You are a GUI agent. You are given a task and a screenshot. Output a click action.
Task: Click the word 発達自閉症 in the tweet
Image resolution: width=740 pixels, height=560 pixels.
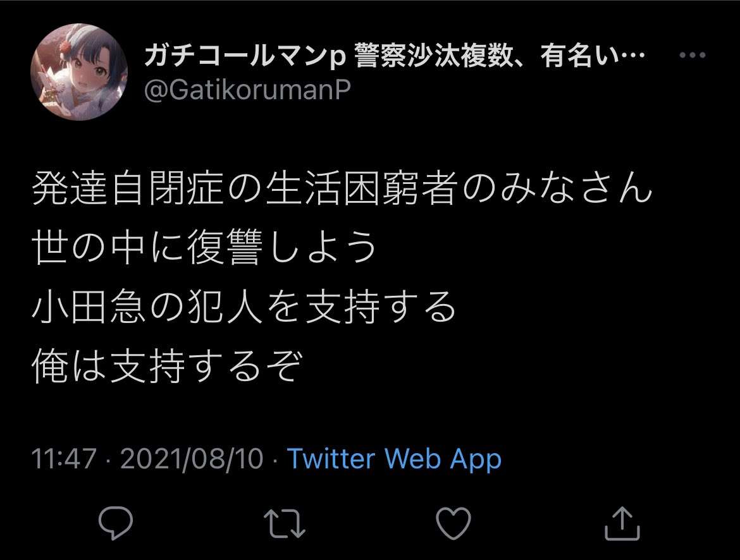[x=128, y=188]
